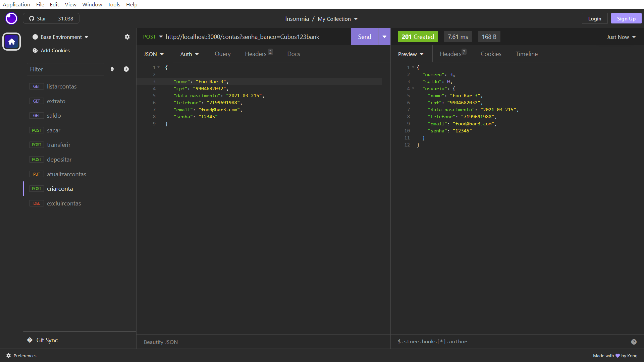
Task: Click the Add Cookies icon
Action: pyautogui.click(x=35, y=50)
